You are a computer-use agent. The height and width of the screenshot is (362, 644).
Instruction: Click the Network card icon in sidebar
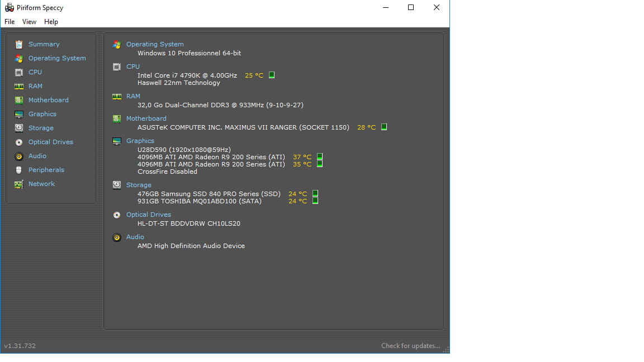click(19, 184)
